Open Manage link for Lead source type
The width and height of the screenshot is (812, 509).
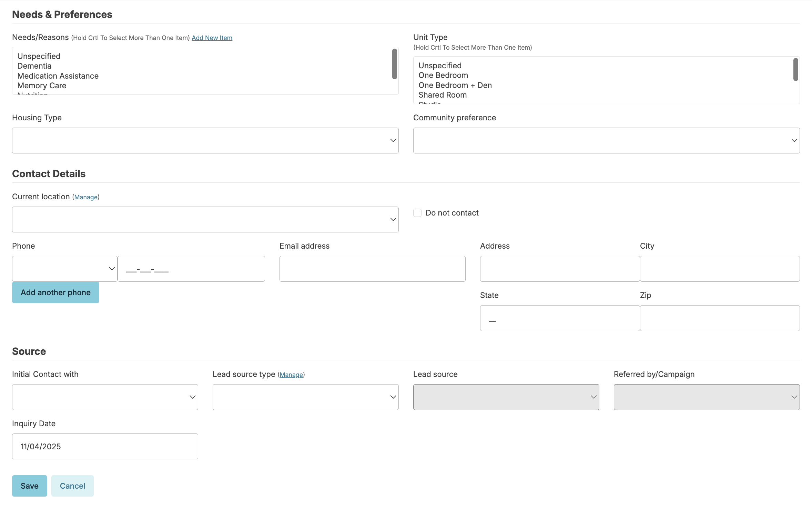click(x=291, y=375)
